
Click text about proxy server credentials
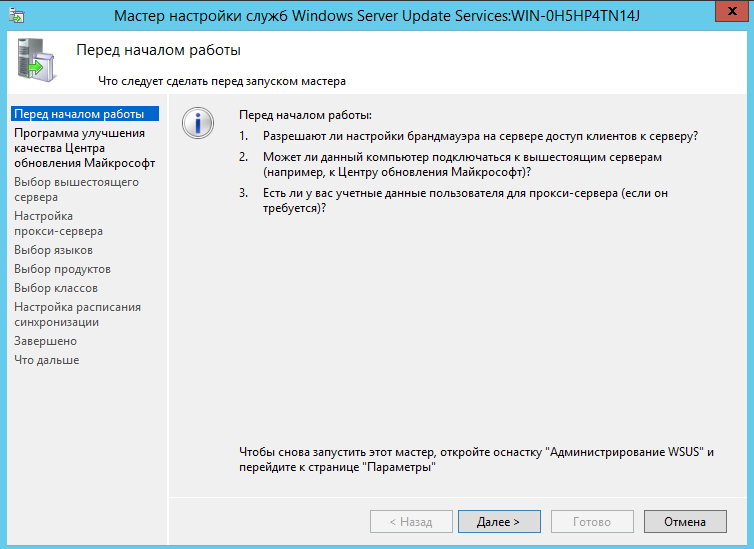coord(465,200)
